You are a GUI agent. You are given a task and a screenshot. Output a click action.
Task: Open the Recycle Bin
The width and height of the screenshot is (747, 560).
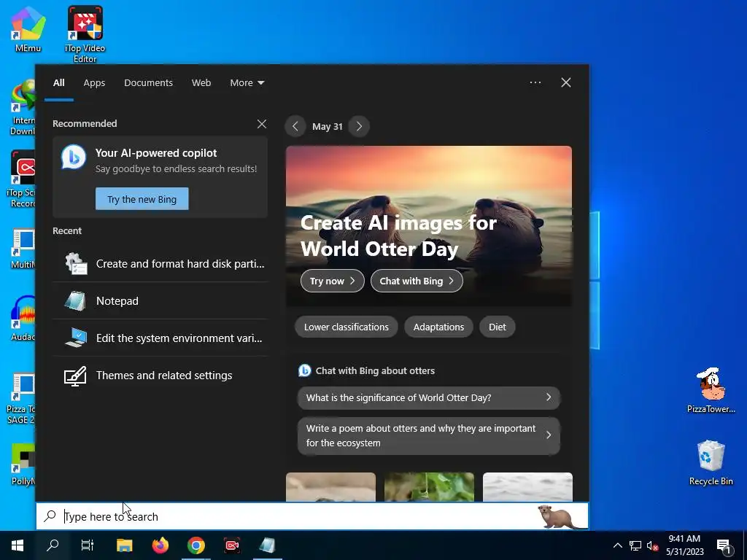pyautogui.click(x=711, y=462)
